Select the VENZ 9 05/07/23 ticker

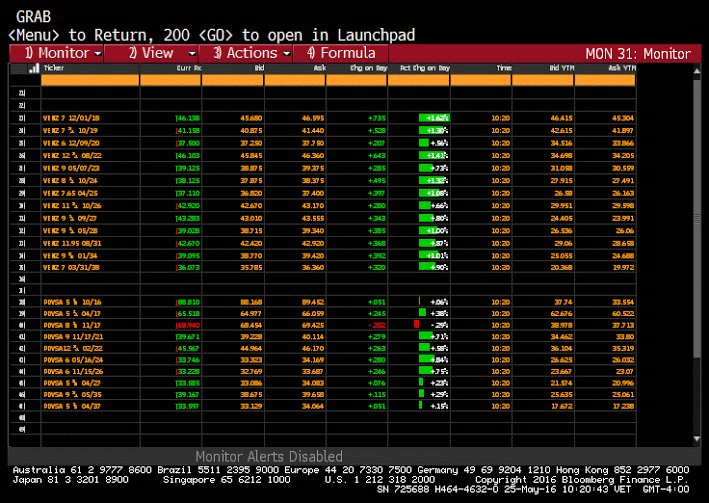tap(71, 168)
